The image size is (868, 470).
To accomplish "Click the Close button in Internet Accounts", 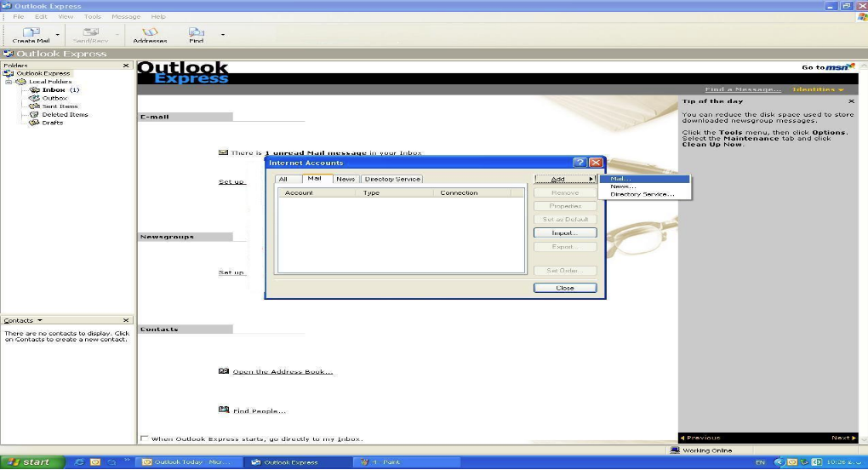I will (565, 288).
